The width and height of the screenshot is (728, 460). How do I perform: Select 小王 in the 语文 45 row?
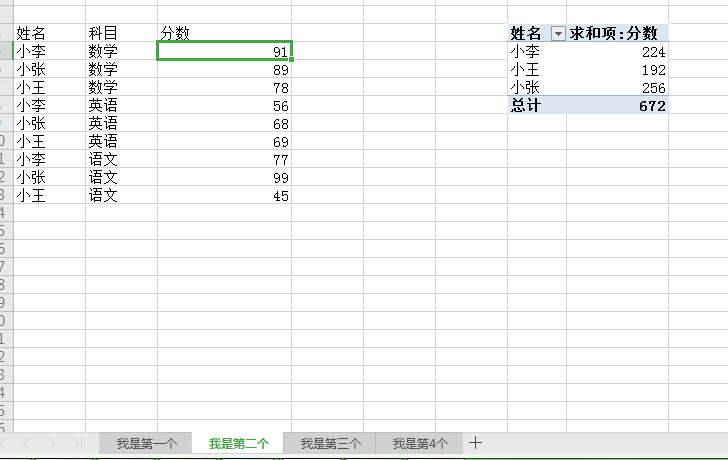point(50,195)
